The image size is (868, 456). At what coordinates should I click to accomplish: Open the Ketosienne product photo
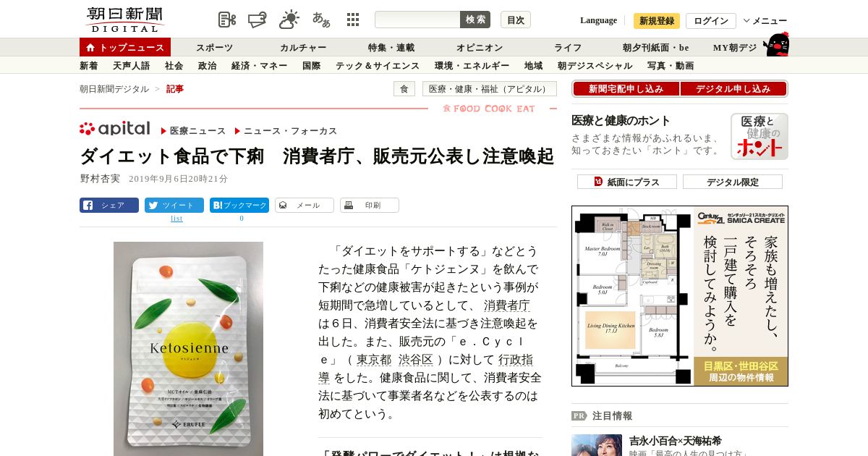(x=188, y=349)
